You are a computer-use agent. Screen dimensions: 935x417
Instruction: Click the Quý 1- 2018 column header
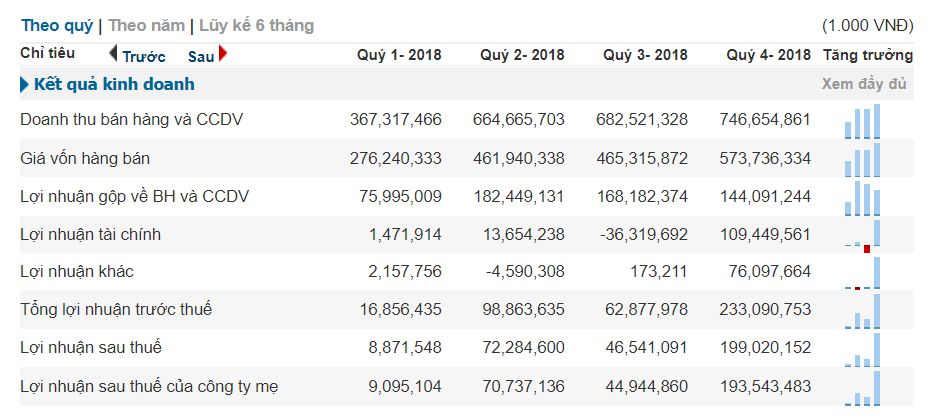tap(399, 55)
